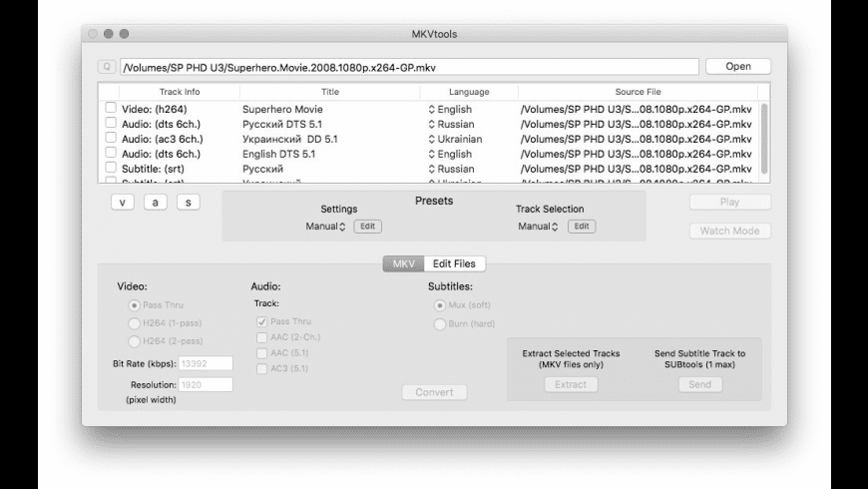
Task: Click the magnifier search icon beside path field
Action: (x=107, y=67)
